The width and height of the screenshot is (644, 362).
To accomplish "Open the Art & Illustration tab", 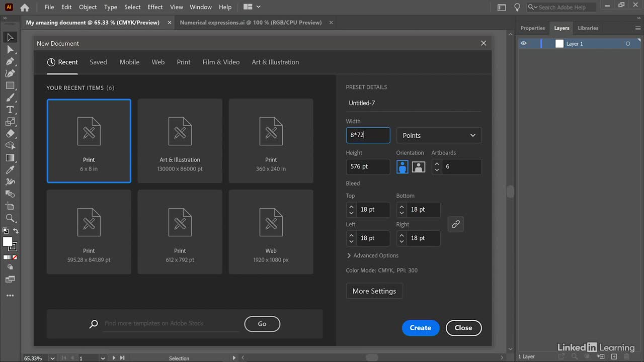I will pyautogui.click(x=275, y=62).
